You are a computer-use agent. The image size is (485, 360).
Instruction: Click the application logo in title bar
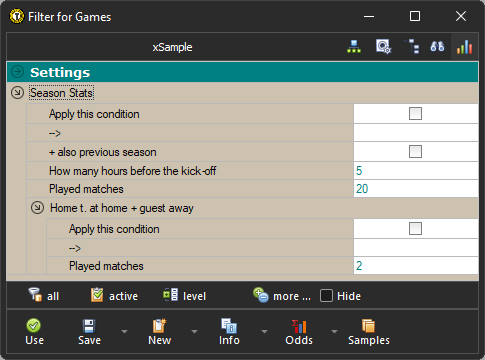pyautogui.click(x=17, y=16)
